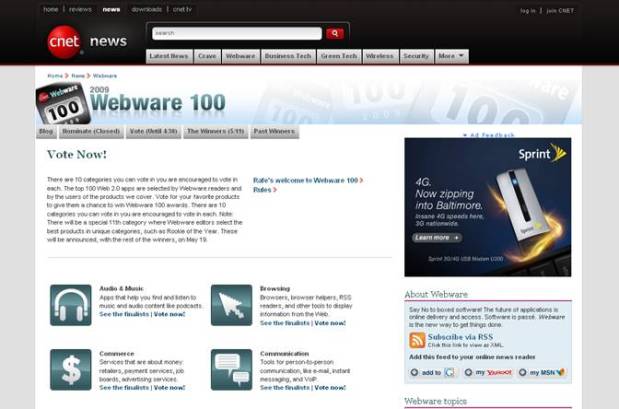Click the Webware topics heading
The image size is (619, 409).
[435, 401]
